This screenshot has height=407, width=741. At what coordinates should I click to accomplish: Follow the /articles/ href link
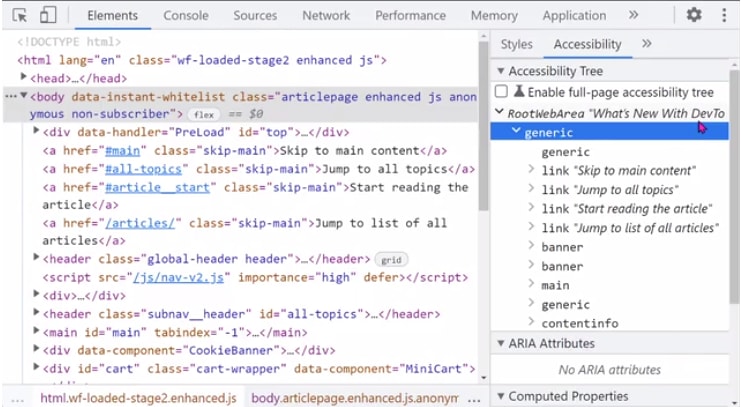click(140, 223)
